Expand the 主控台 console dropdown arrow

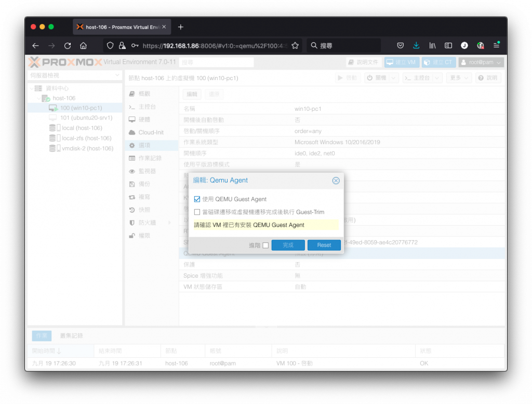(x=437, y=78)
